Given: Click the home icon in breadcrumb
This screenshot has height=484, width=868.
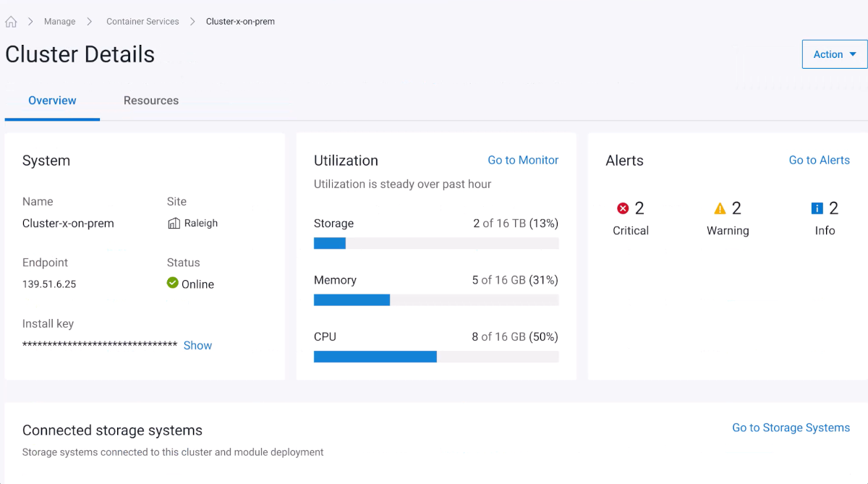Looking at the screenshot, I should pyautogui.click(x=11, y=22).
